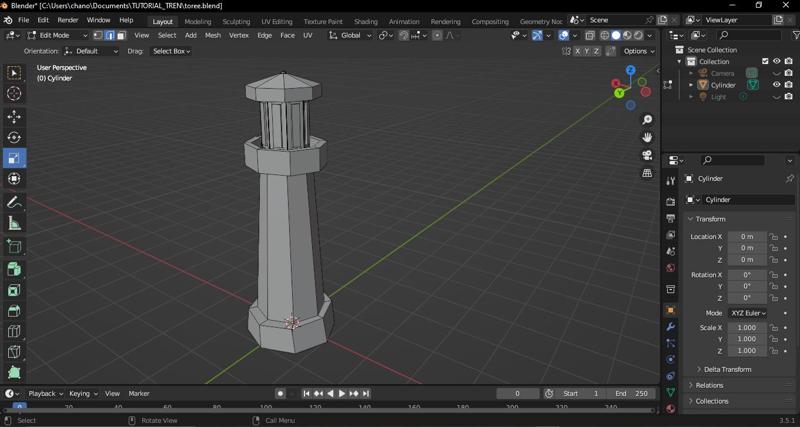Click the Toggle Camera View gizmo icon
This screenshot has height=427, width=800.
647,155
